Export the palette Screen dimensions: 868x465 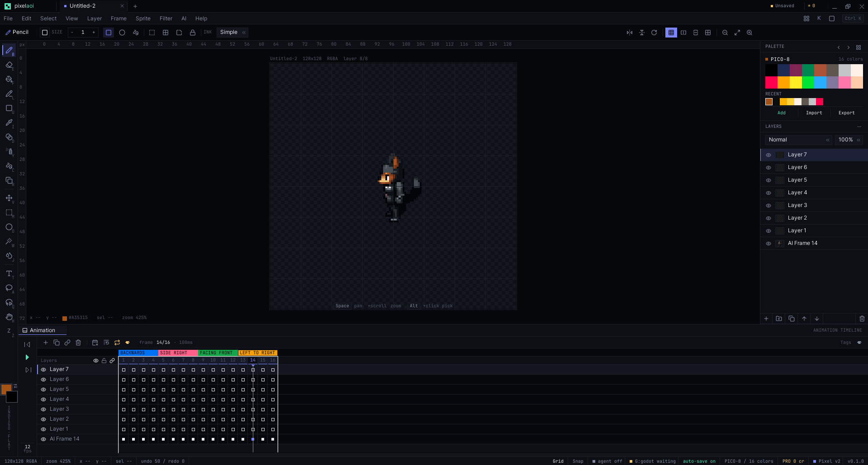point(846,113)
